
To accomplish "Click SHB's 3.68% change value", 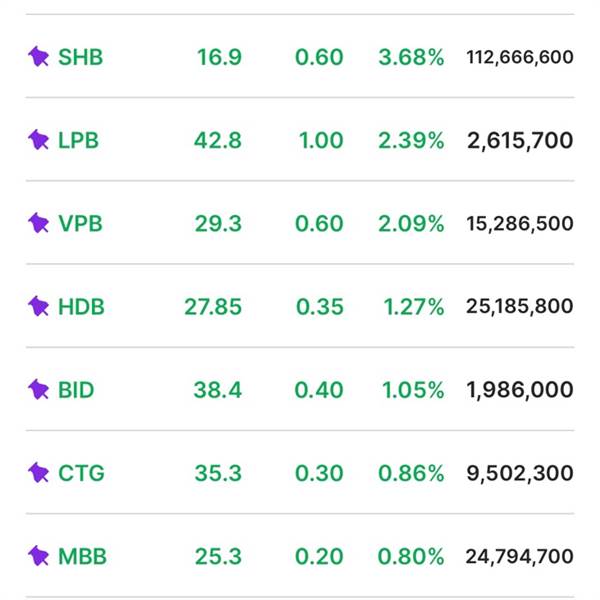I will click(x=411, y=57).
